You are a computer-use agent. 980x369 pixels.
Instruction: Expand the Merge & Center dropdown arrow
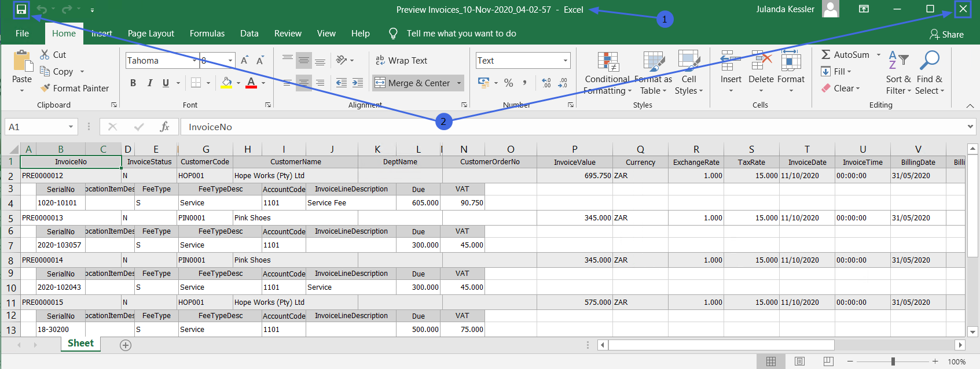click(x=459, y=83)
